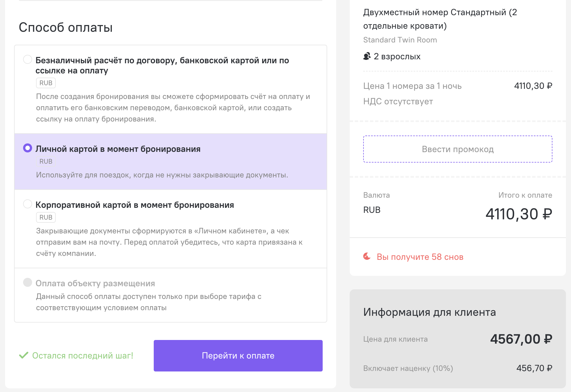Image resolution: width=571 pixels, height=392 pixels.
Task: Click 'Корпоративной картой в момент бронирования' label
Action: 135,205
